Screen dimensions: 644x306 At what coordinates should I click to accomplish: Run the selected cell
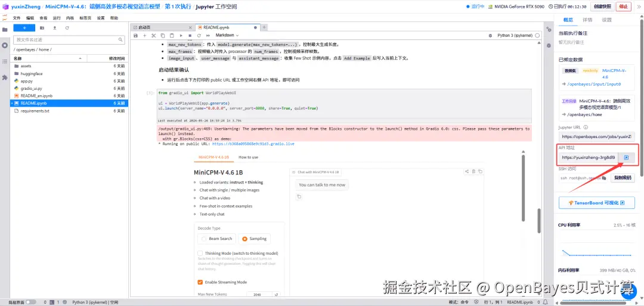[x=181, y=36]
